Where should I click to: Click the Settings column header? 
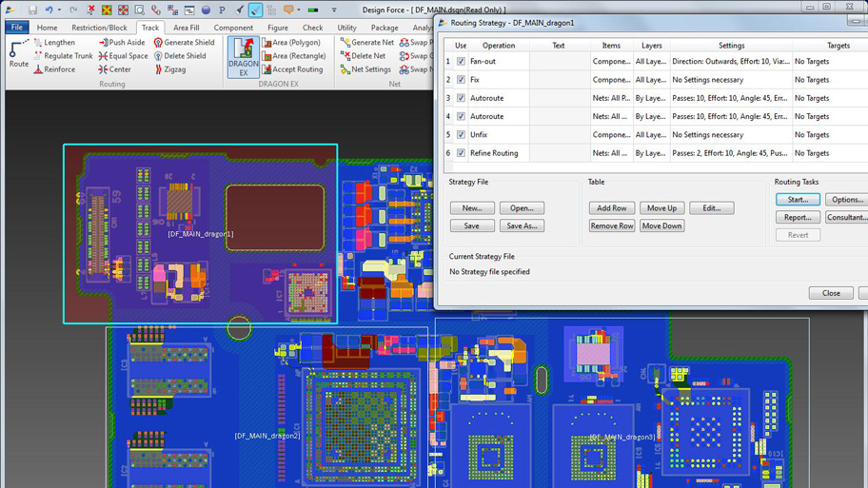pos(731,45)
